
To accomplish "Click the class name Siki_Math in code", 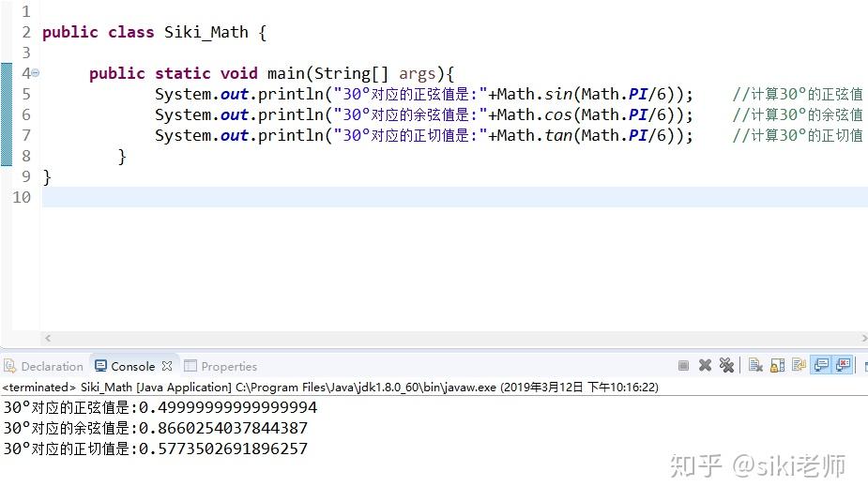I will click(206, 32).
